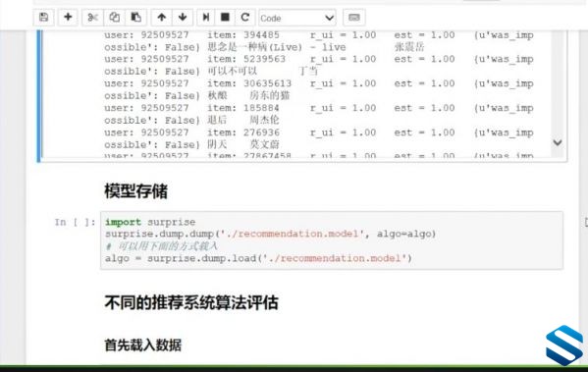The image size is (588, 372).
Task: Select the 模型存储 heading cell
Action: pyautogui.click(x=136, y=191)
